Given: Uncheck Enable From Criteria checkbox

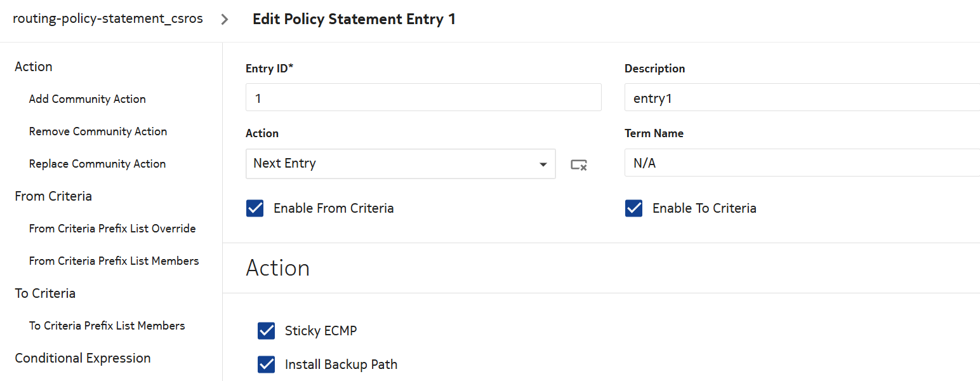Looking at the screenshot, I should click(255, 208).
